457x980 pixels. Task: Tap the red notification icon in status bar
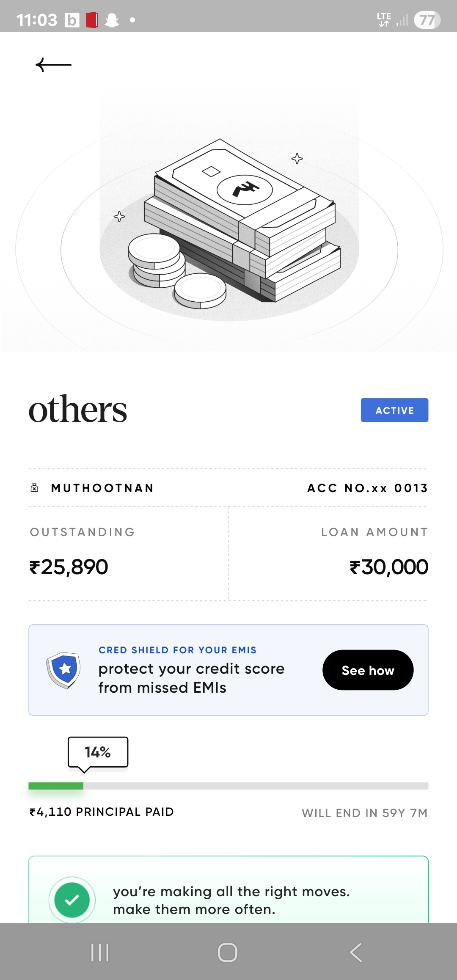coord(92,20)
